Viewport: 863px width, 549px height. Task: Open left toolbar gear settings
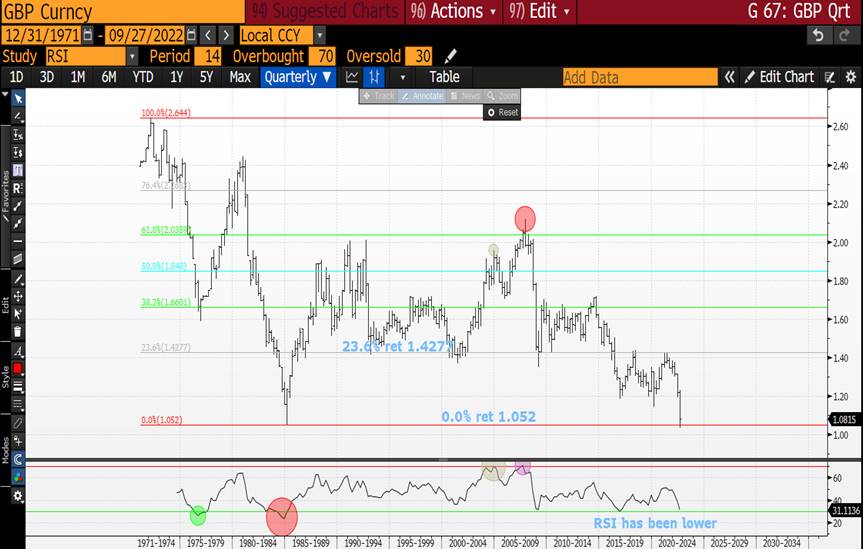(18, 496)
